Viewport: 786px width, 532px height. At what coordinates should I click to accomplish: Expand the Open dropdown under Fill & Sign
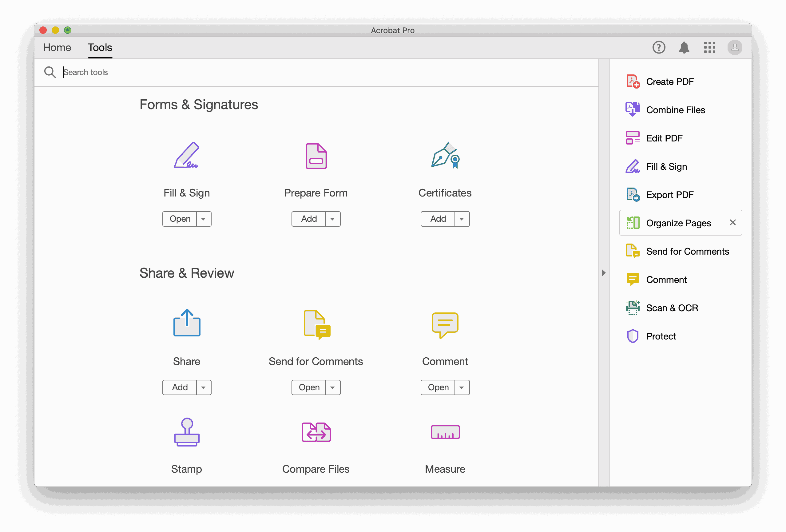click(203, 219)
